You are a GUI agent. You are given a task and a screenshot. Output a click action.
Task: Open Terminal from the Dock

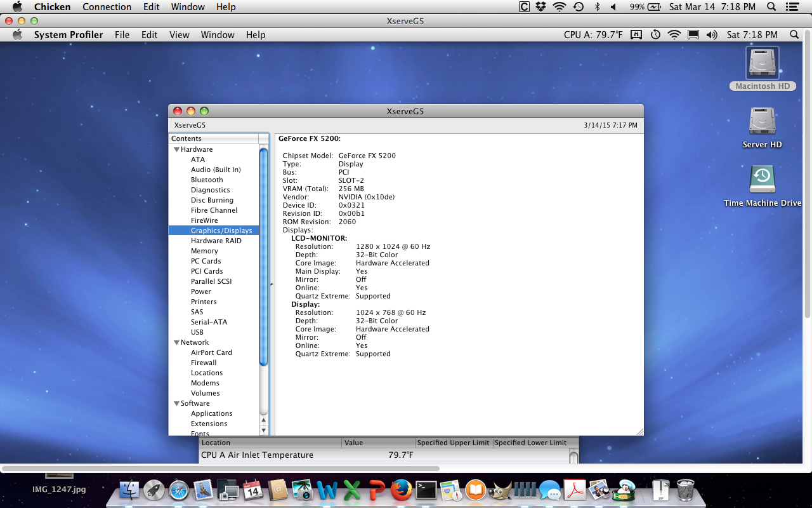[x=426, y=490]
